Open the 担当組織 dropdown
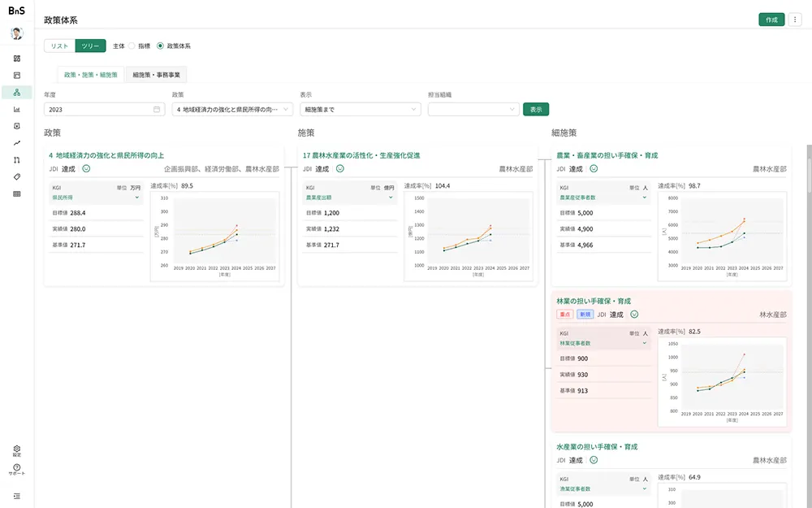The height and width of the screenshot is (508, 812). pyautogui.click(x=473, y=110)
